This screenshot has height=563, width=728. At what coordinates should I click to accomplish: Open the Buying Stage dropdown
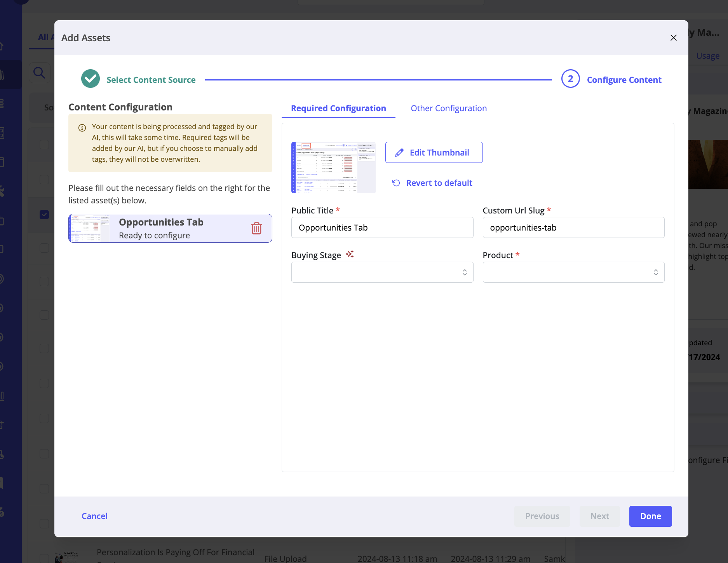382,272
